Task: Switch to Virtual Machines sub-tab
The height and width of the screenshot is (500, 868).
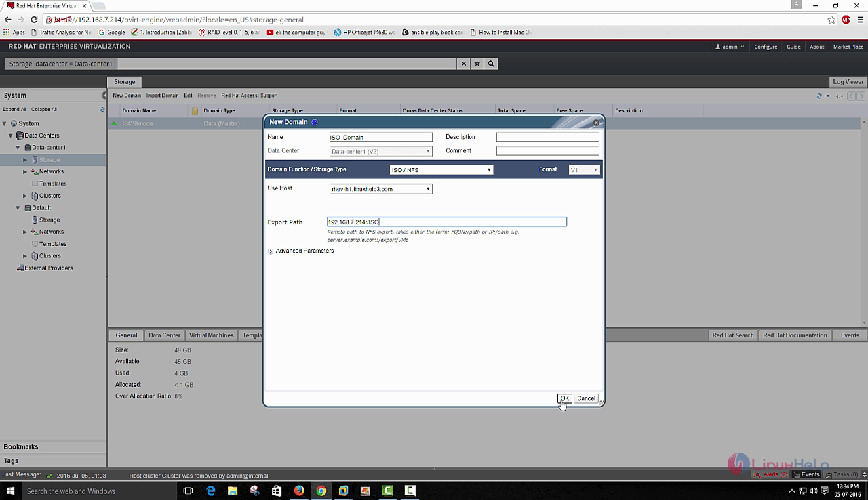Action: [x=212, y=335]
